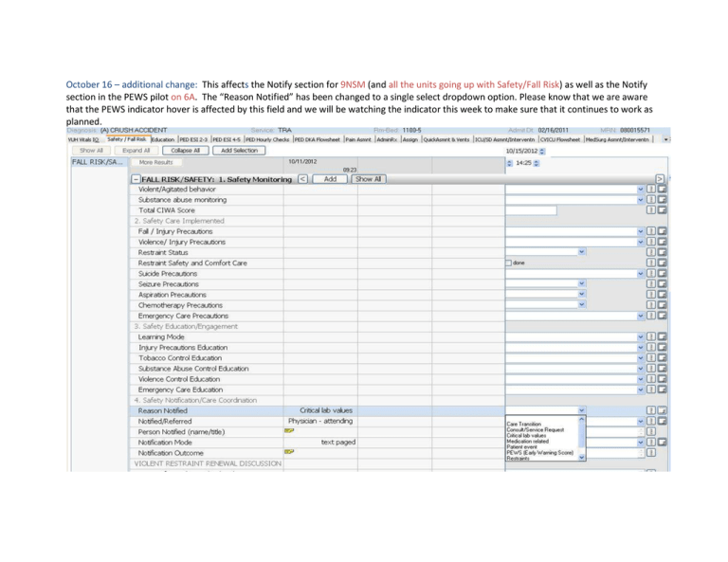Open Restraint Status dropdown arrow
Viewport: 728px width, 562px height.
[582, 251]
